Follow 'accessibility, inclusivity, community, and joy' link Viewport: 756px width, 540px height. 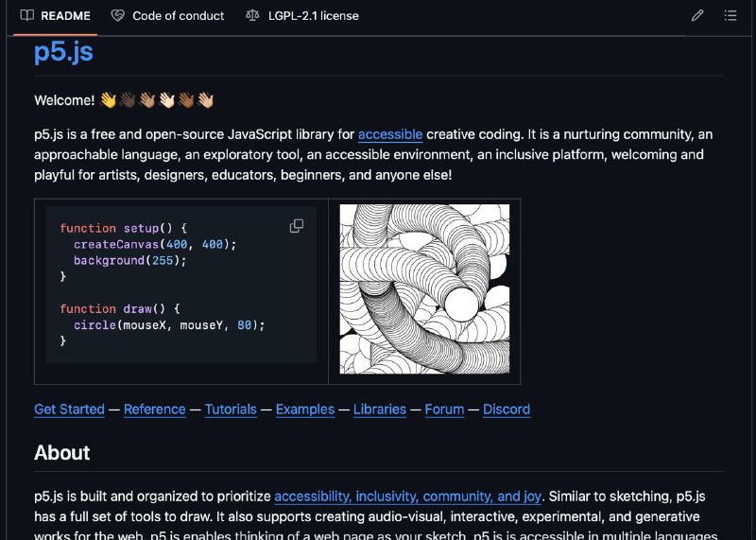[x=408, y=496]
